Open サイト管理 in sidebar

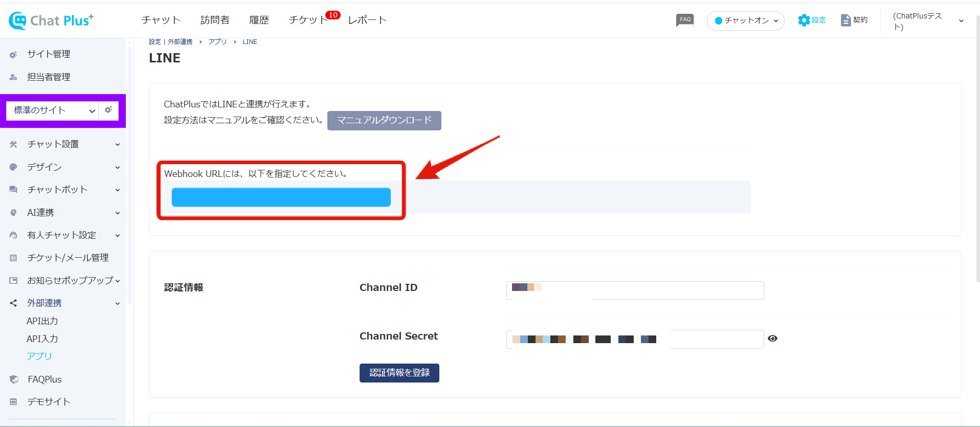click(49, 54)
